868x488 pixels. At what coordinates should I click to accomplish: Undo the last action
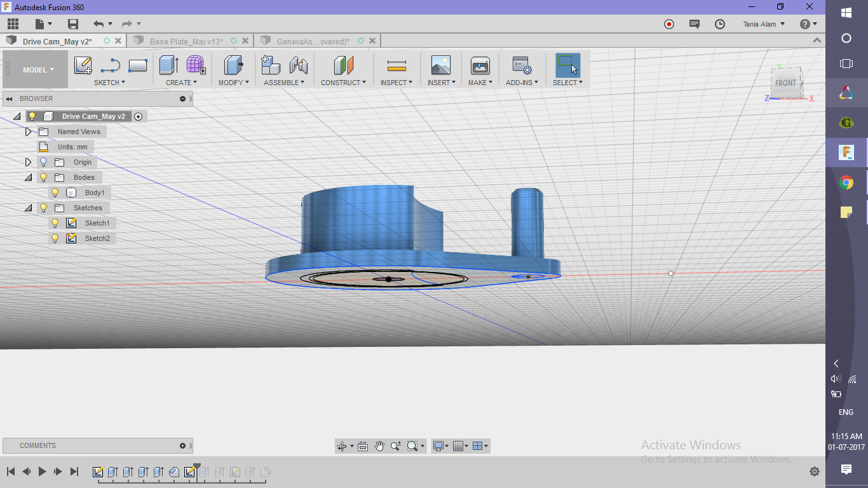point(98,24)
